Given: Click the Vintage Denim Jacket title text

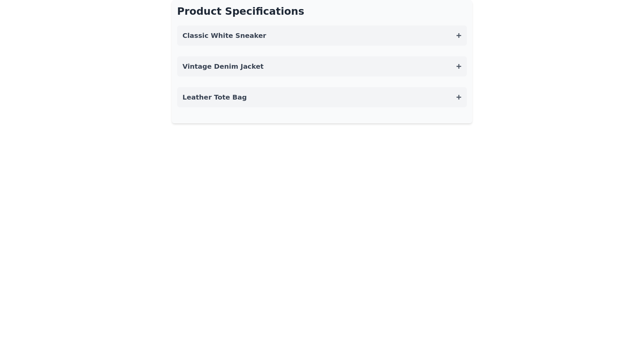Looking at the screenshot, I should pos(223,66).
